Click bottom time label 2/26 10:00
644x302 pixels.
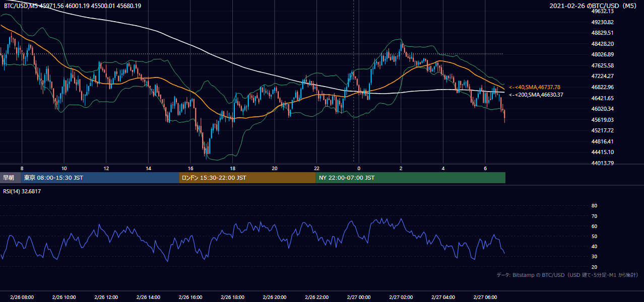(x=64, y=297)
